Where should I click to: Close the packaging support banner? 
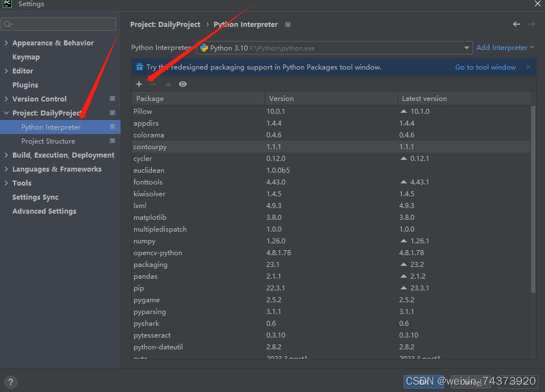pos(528,67)
